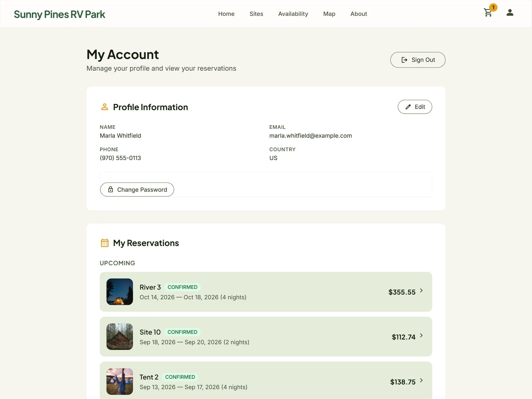Image resolution: width=532 pixels, height=399 pixels.
Task: Click the $138.75 price
Action: pyautogui.click(x=403, y=382)
